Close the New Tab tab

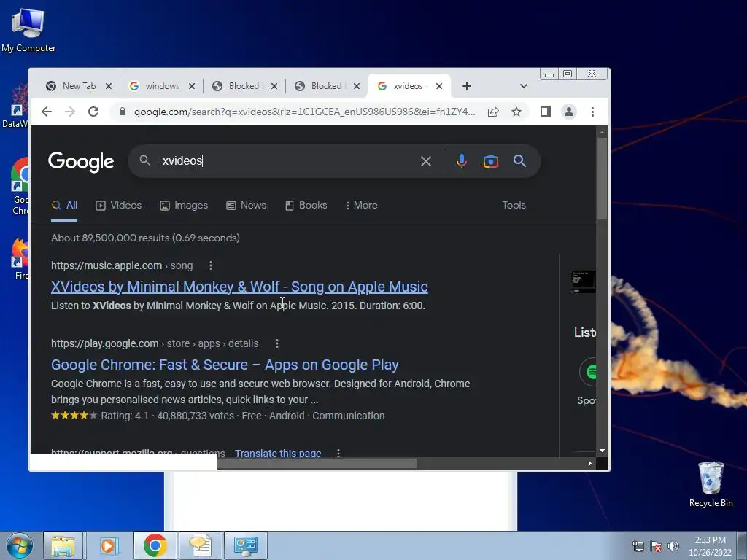coord(109,86)
